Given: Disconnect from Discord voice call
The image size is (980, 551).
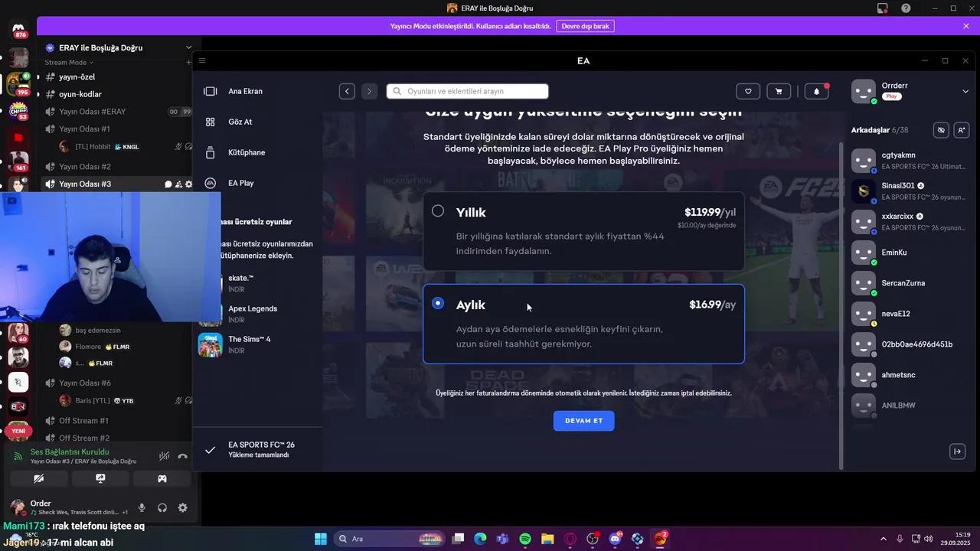Looking at the screenshot, I should click(182, 456).
